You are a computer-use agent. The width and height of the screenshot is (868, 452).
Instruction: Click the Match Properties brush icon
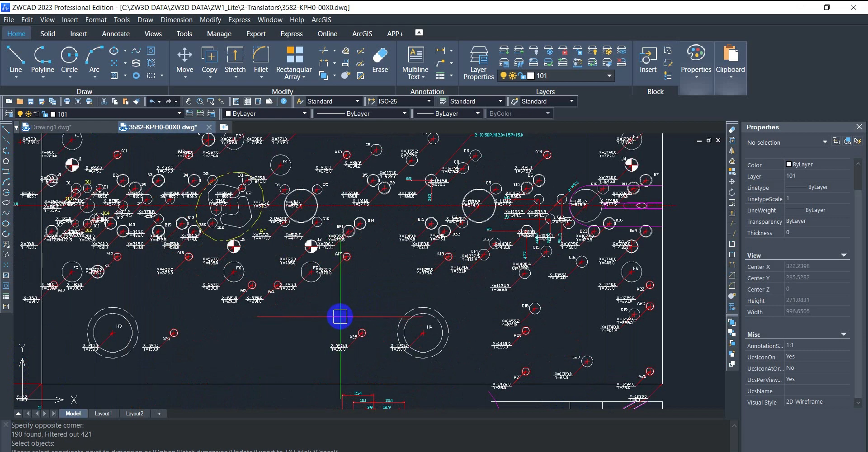pyautogui.click(x=137, y=101)
